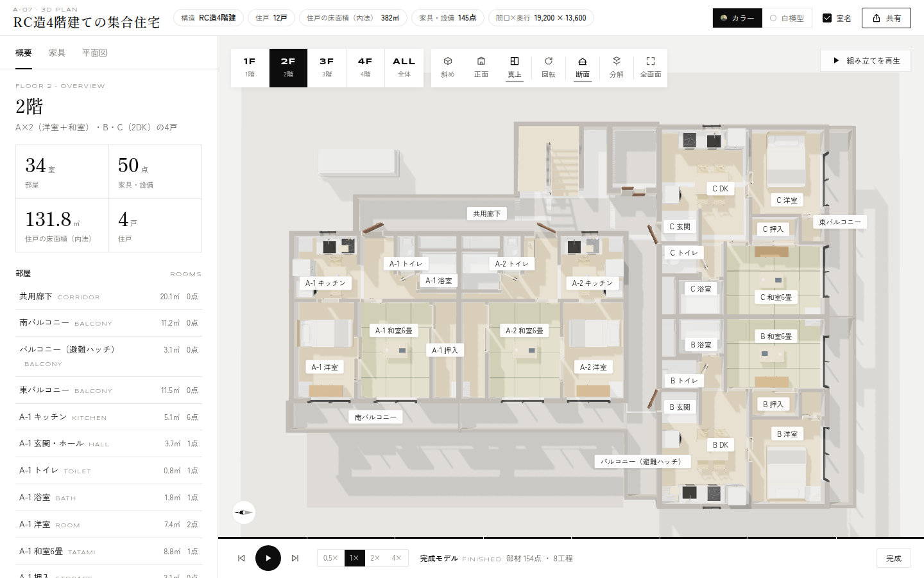Show ALL floors 全体
This screenshot has width=924, height=578.
coord(404,68)
